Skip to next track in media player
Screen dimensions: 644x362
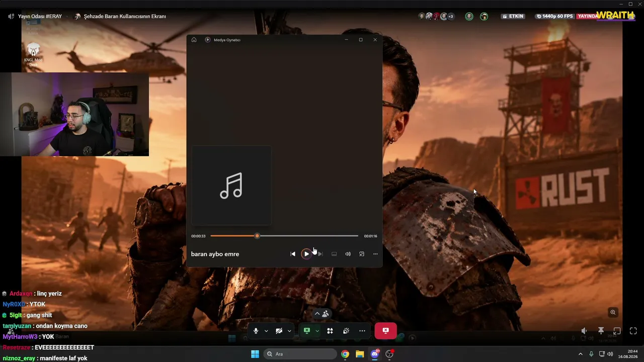[x=320, y=254]
